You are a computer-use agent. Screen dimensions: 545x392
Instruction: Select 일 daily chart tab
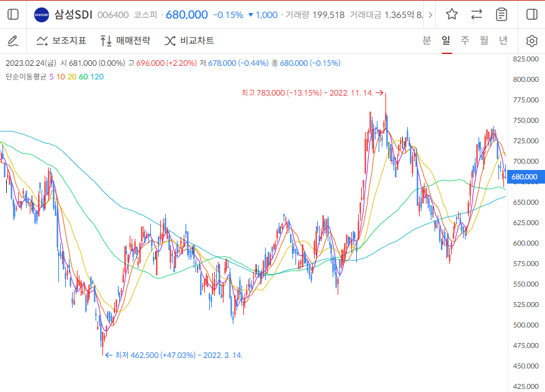point(446,40)
